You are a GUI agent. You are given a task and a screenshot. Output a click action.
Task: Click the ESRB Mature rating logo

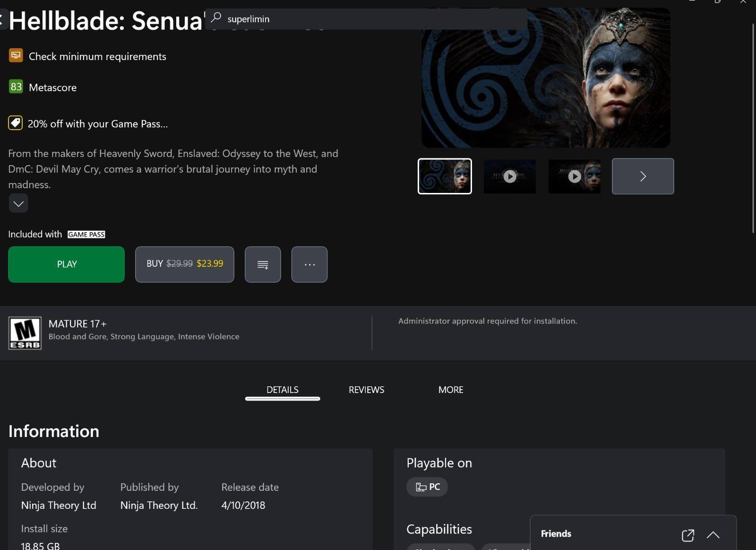pos(25,333)
